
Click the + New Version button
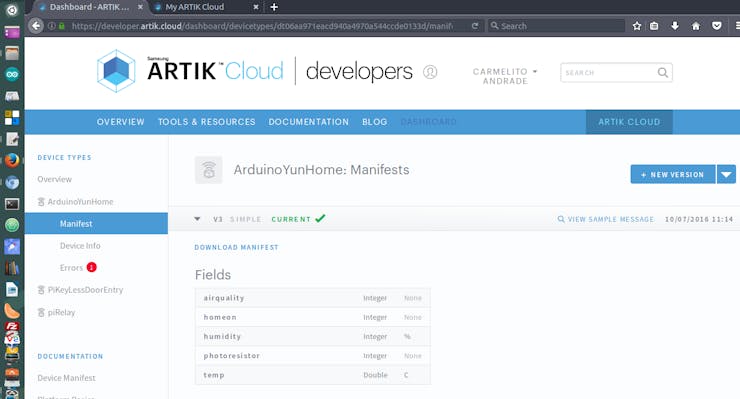point(673,174)
